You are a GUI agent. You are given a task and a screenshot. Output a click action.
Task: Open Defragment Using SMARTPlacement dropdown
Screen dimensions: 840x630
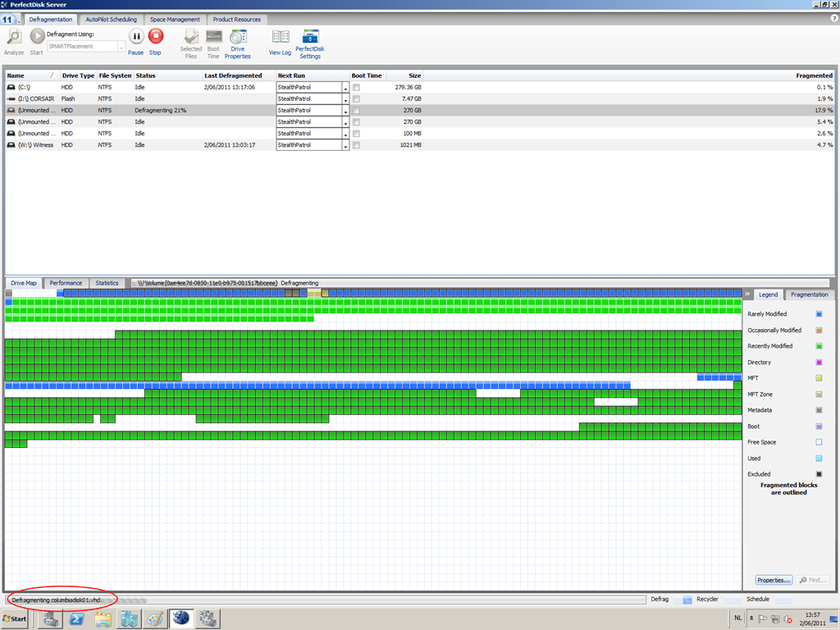(x=121, y=47)
